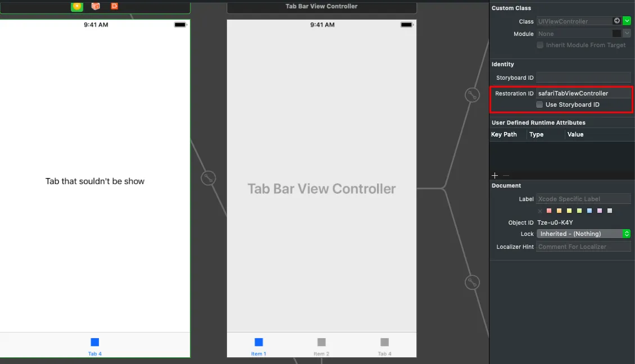Screen dimensions: 635x364
Task: Choose the green label color swatch
Action: [579, 211]
